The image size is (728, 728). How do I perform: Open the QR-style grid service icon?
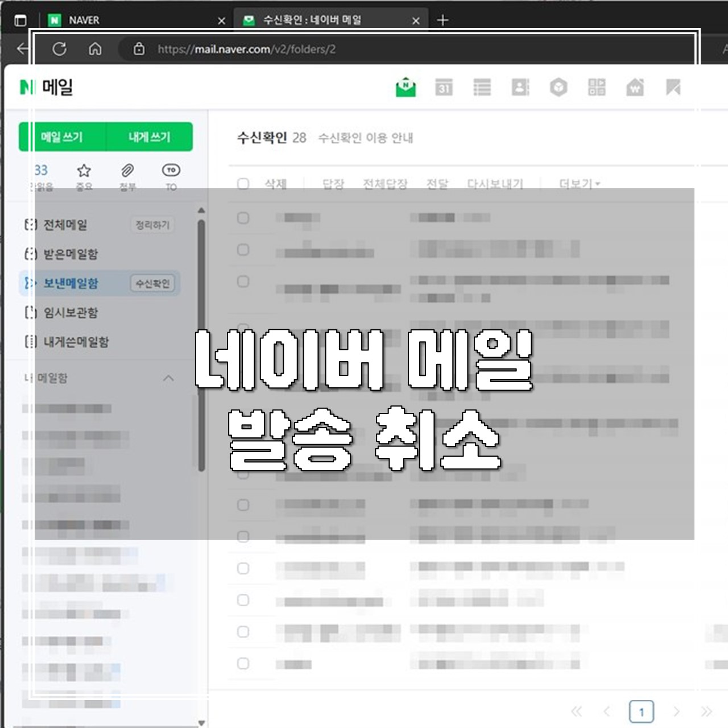pos(597,87)
